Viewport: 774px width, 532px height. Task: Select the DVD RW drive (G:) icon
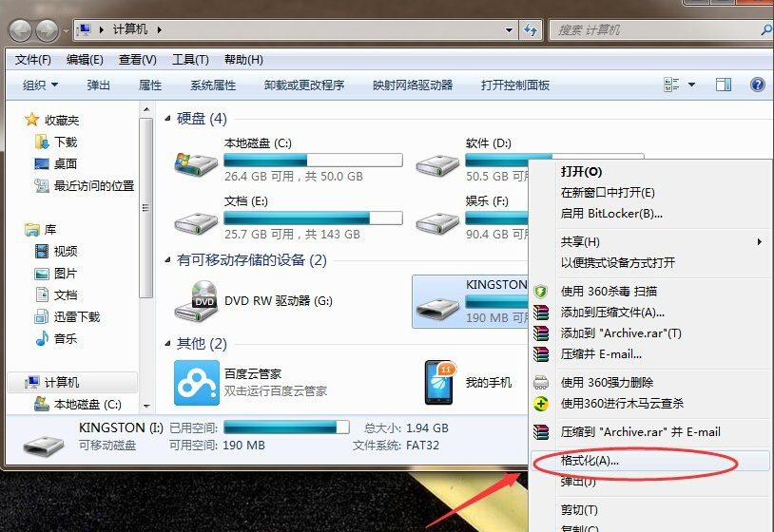(197, 300)
